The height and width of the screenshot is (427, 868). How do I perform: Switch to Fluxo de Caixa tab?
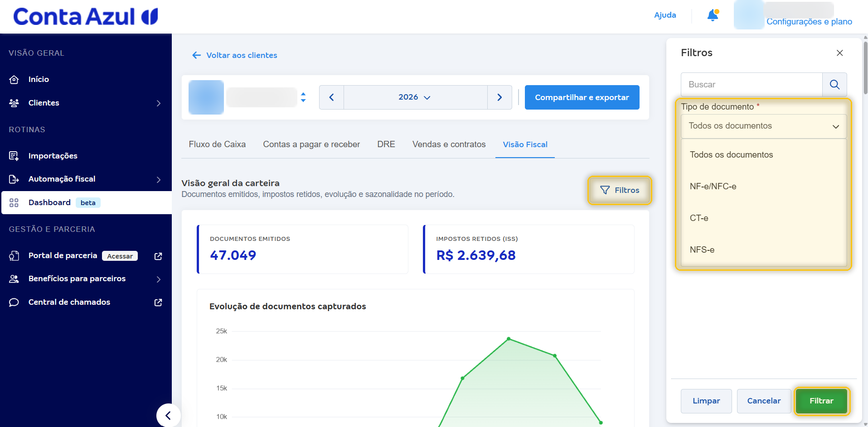pos(217,144)
